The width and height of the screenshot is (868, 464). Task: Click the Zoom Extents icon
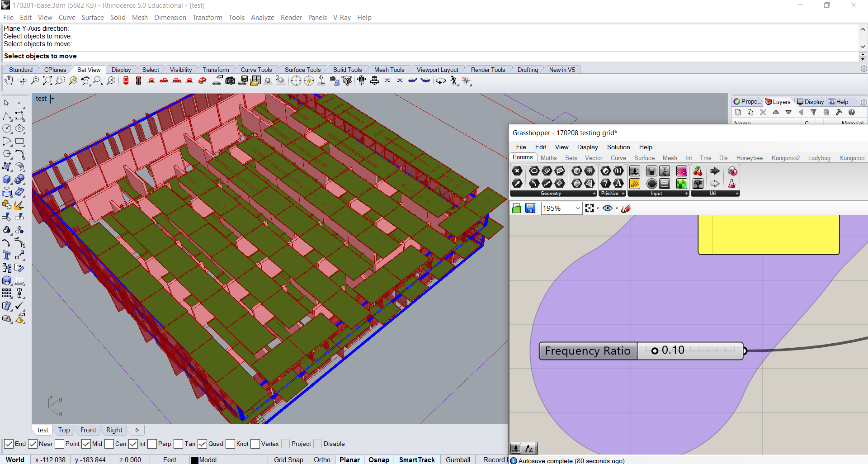point(47,81)
